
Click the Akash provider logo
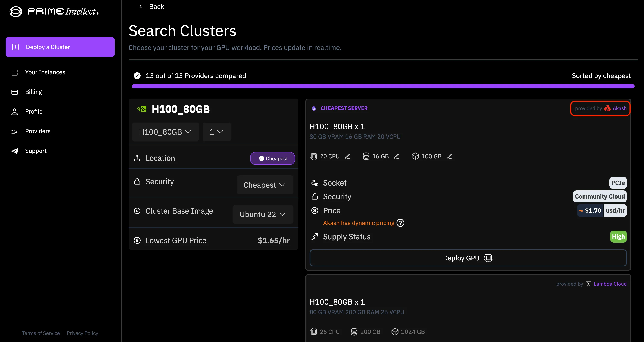[x=607, y=108]
